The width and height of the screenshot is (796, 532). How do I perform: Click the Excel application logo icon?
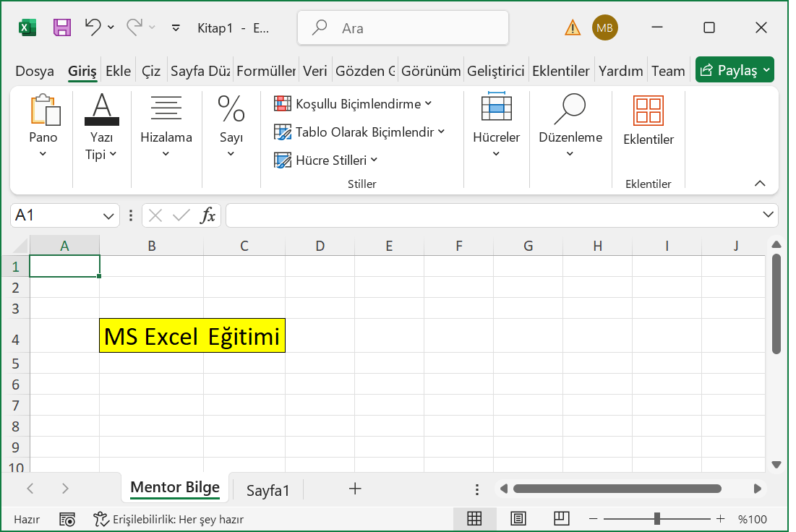(x=27, y=27)
